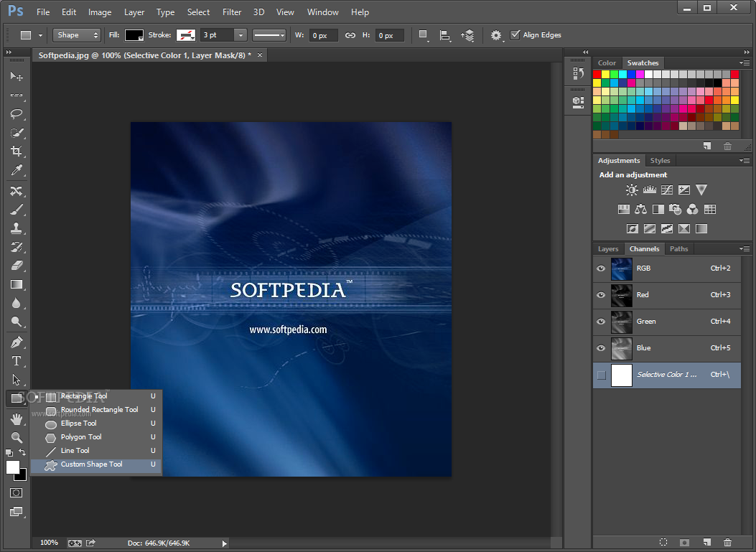Hide the Red channel
756x552 pixels.
pos(601,295)
